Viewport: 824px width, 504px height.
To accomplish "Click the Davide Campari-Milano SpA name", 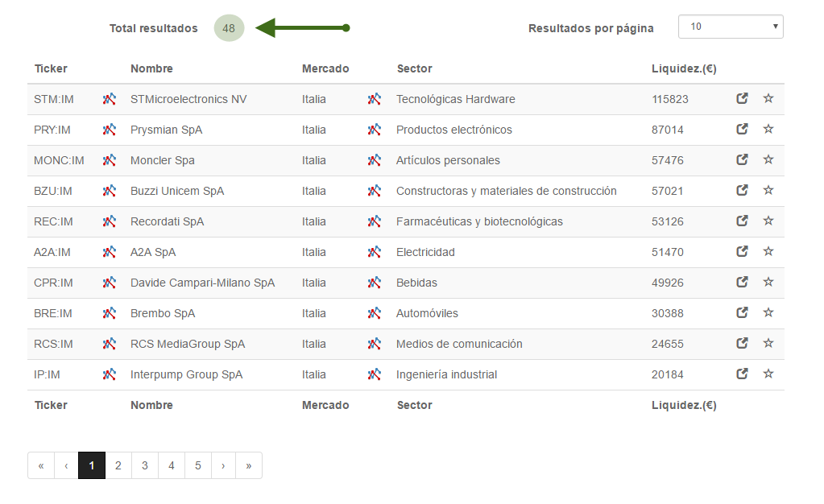I will click(x=203, y=283).
